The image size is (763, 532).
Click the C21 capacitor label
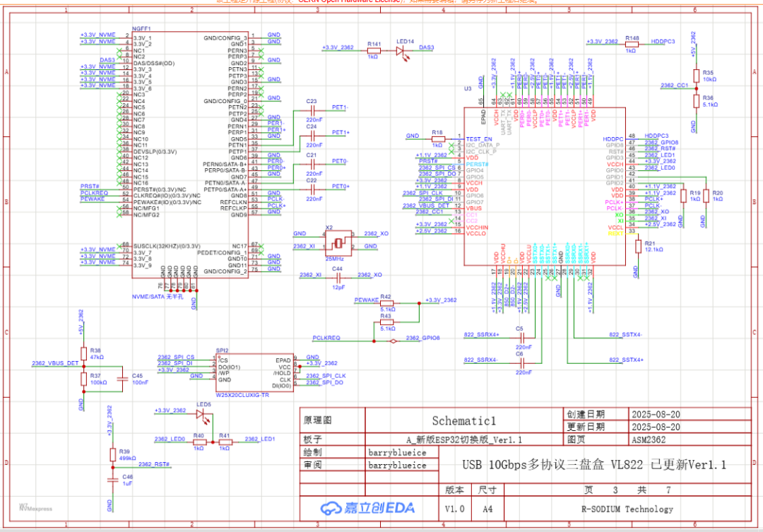pyautogui.click(x=312, y=155)
